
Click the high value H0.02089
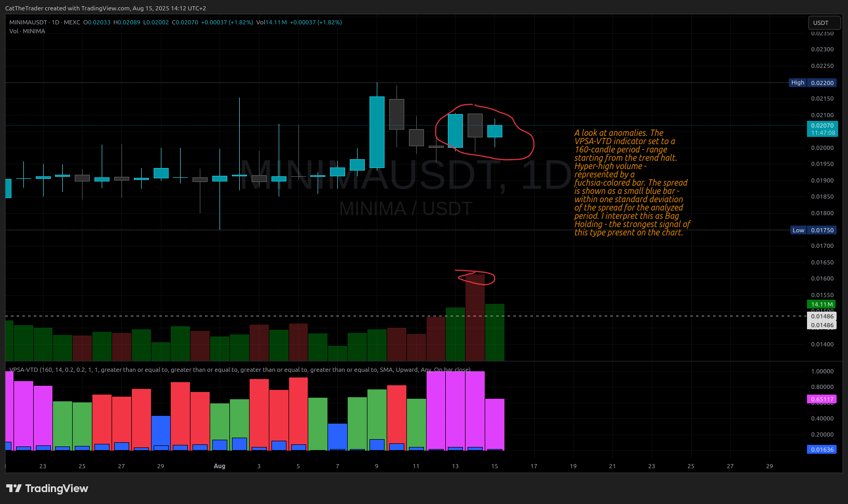tap(127, 22)
